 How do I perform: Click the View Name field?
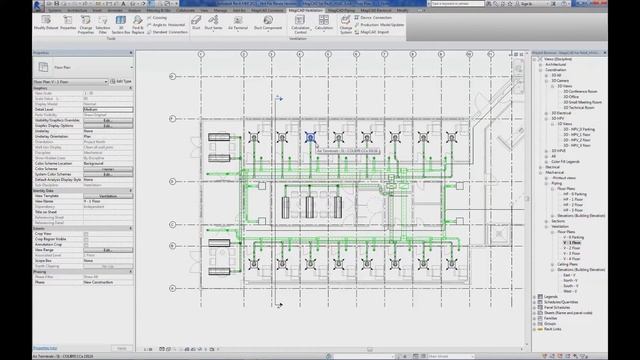[108, 201]
